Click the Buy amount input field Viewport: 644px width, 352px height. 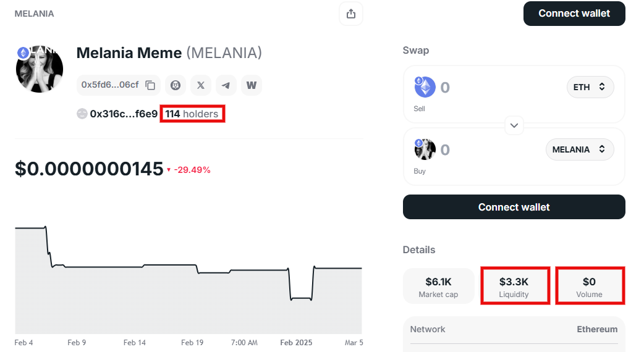pyautogui.click(x=489, y=149)
